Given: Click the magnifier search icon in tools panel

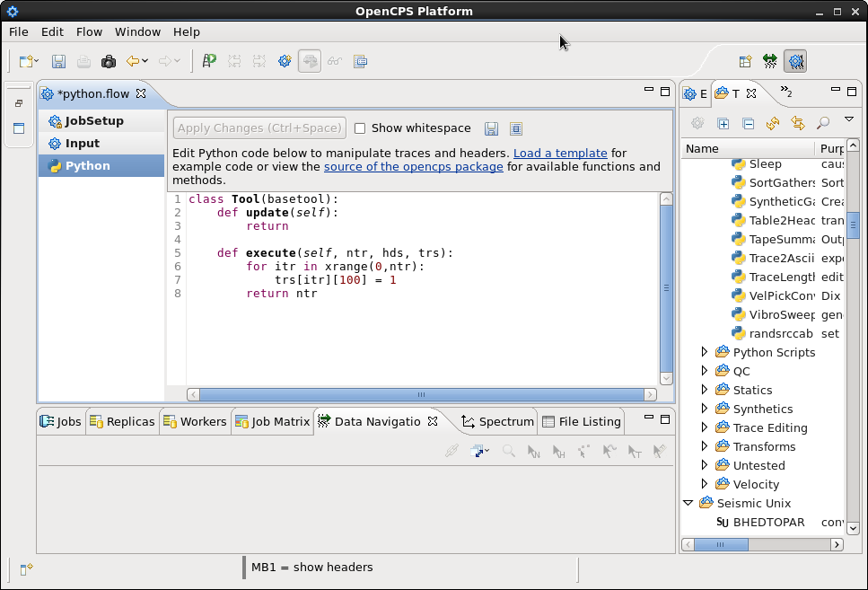Looking at the screenshot, I should 822,123.
